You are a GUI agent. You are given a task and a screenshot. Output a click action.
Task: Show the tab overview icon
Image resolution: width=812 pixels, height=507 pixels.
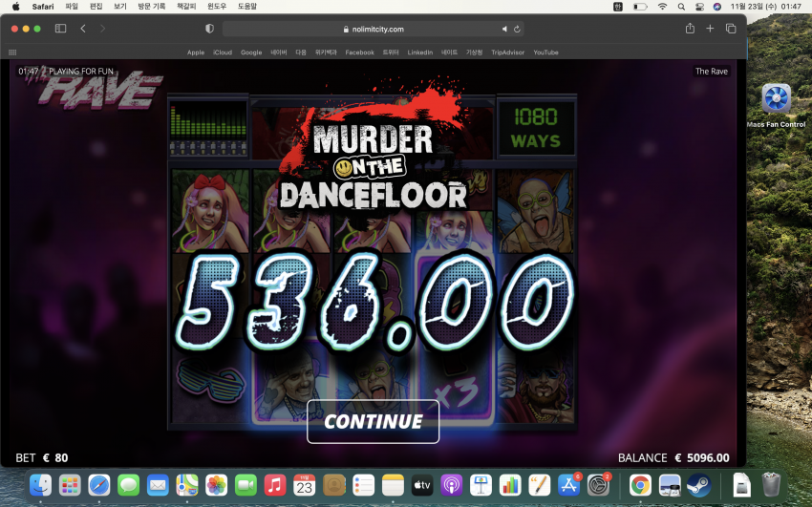point(731,29)
